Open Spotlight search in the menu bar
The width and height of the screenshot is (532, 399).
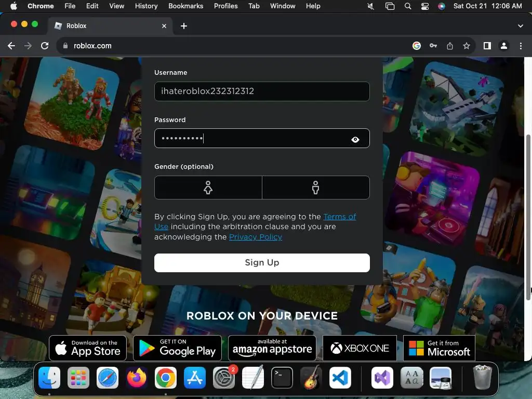pyautogui.click(x=408, y=6)
